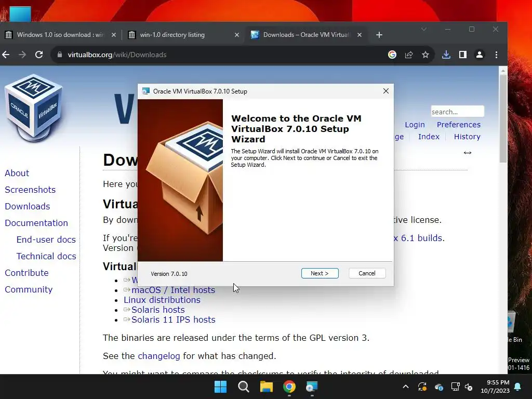Open Chrome tab search dropdown

(424, 29)
